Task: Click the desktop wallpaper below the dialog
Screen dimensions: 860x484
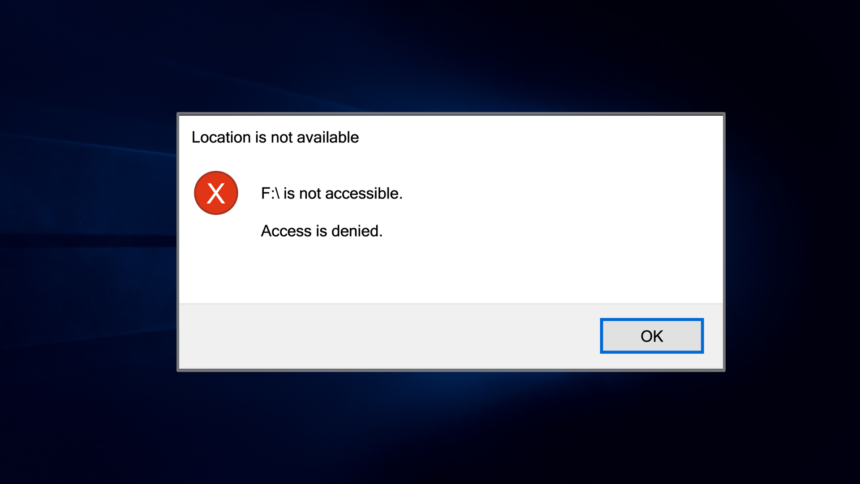Action: (x=430, y=428)
